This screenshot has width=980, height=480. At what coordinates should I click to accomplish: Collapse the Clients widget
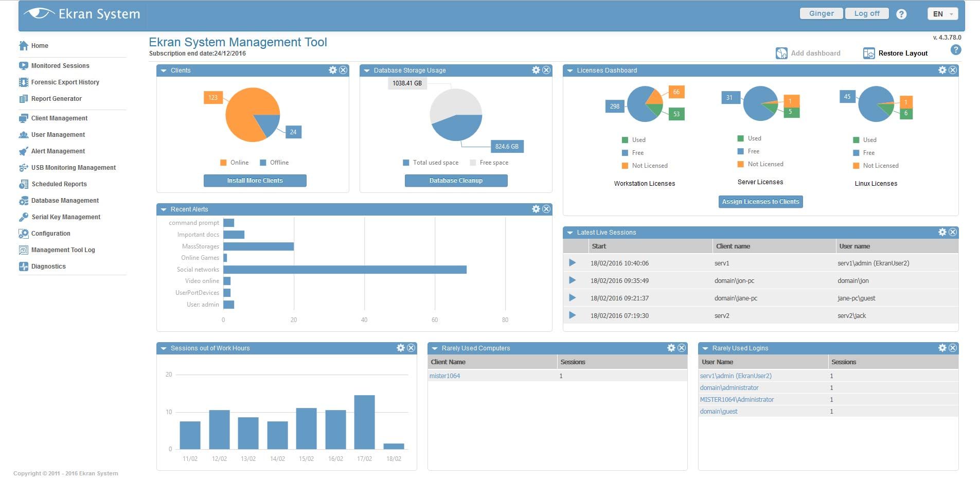click(164, 70)
